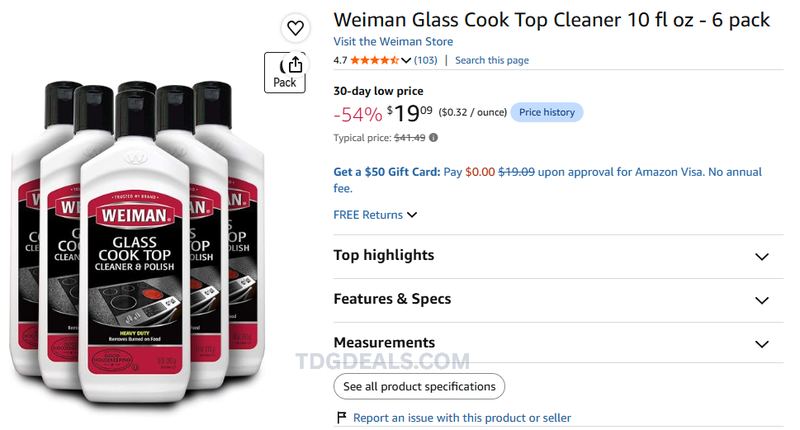Open the Price history button
800x430 pixels.
pos(546,112)
